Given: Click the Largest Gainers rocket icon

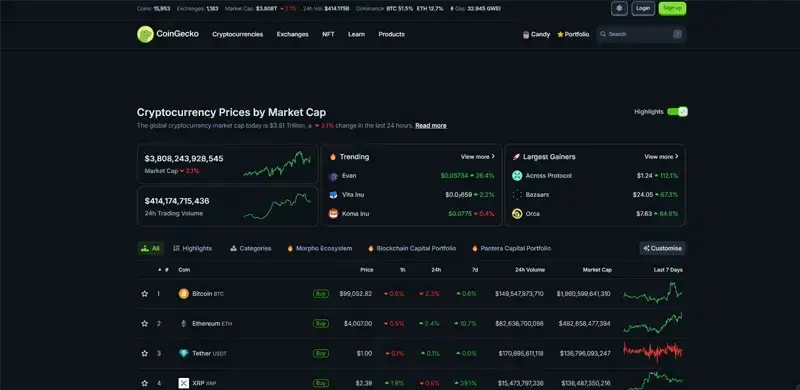Looking at the screenshot, I should tap(516, 157).
